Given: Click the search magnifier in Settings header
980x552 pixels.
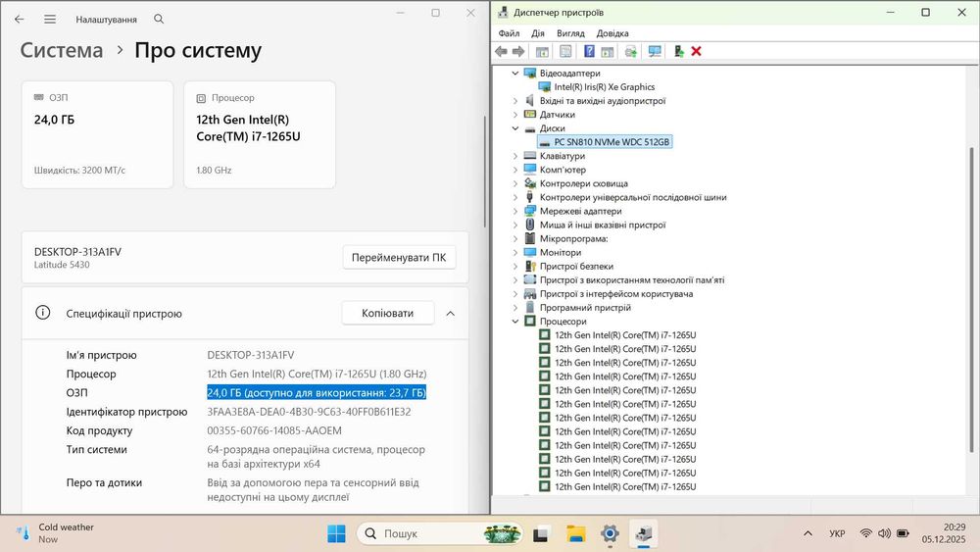Looking at the screenshot, I should click(159, 20).
